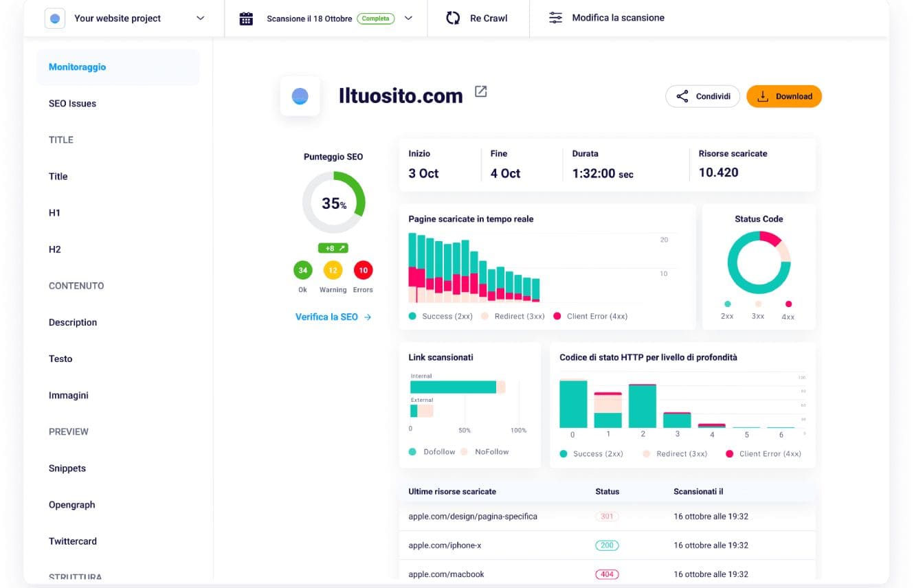
Task: Click the 4xx legend dot under Status Code
Action: [788, 304]
